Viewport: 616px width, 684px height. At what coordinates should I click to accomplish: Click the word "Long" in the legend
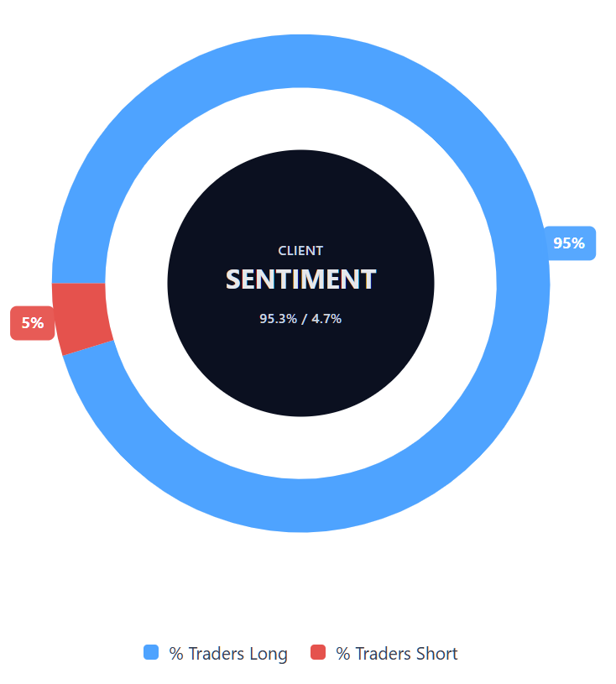(x=269, y=654)
